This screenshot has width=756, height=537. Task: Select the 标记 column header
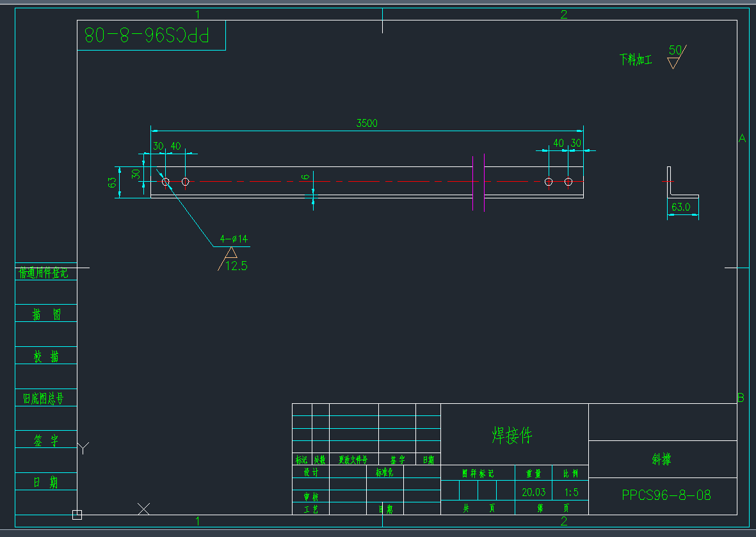(302, 460)
